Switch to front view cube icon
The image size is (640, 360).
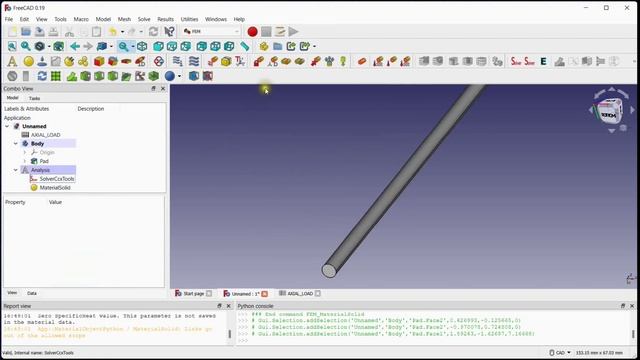point(158,46)
